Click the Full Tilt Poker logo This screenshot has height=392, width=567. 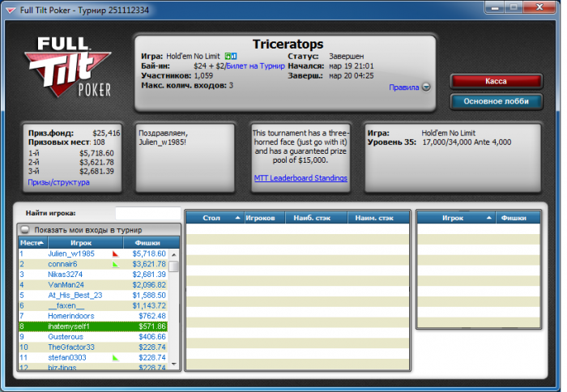click(x=67, y=67)
